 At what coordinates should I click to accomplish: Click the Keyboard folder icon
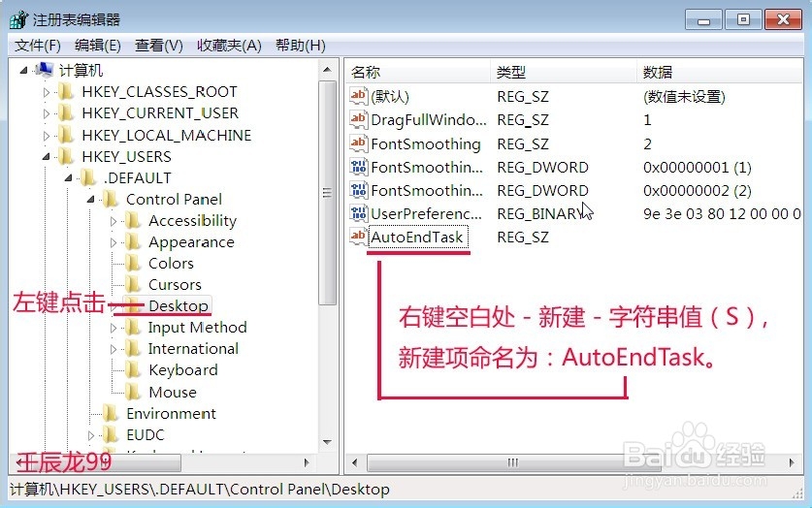click(133, 370)
